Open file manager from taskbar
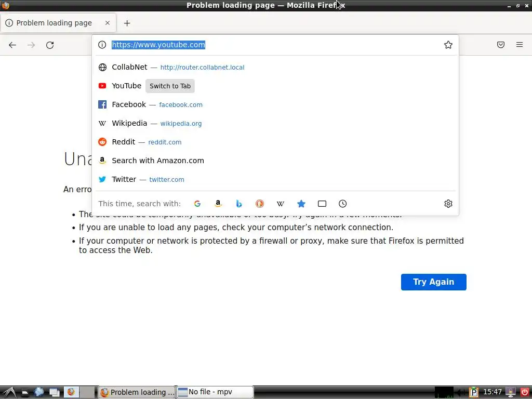The image size is (532, 399). 25,393
